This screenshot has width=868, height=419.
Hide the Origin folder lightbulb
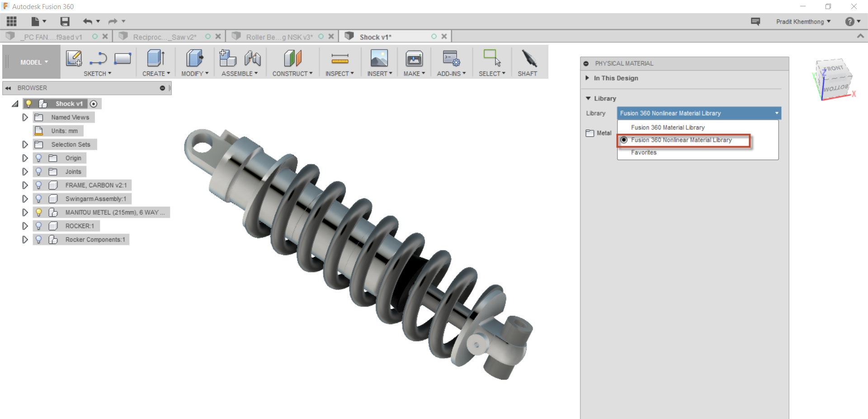(39, 158)
